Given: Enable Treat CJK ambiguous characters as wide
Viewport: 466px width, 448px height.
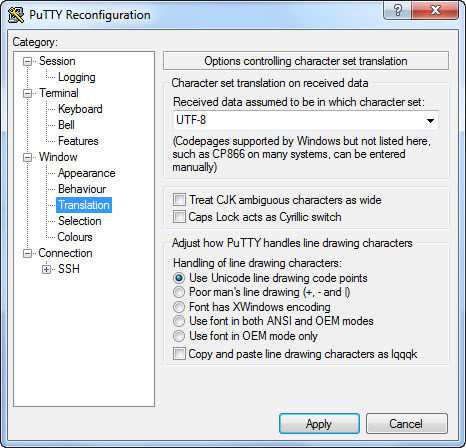Looking at the screenshot, I should (x=179, y=200).
